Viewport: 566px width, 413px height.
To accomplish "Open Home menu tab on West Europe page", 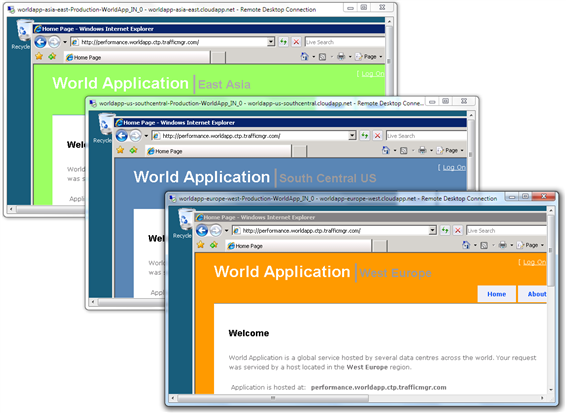I will pos(496,294).
